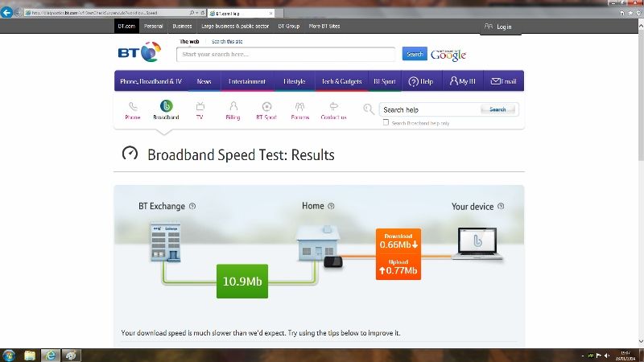This screenshot has width=644, height=362.
Task: Toggle Search Broadband help only checkbox
Action: 386,122
